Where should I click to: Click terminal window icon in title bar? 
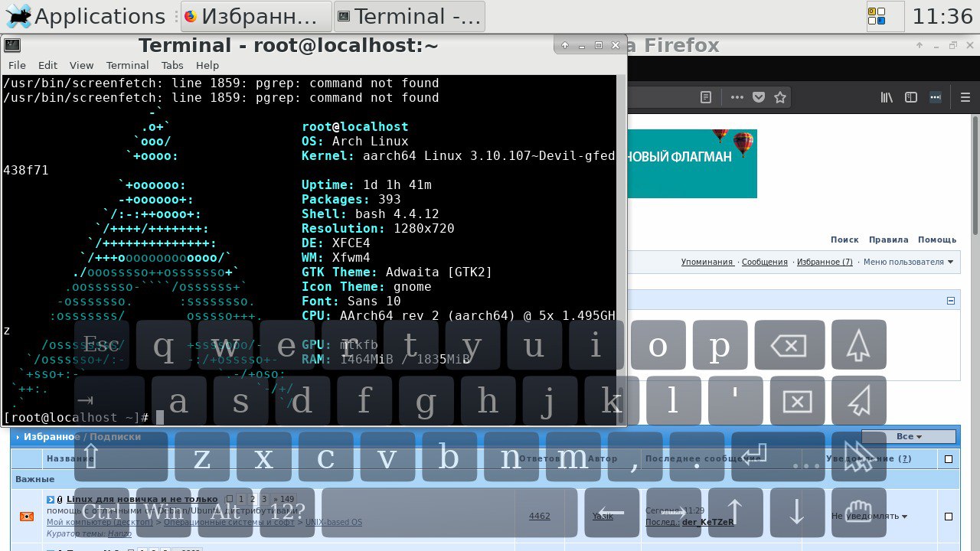coord(12,45)
